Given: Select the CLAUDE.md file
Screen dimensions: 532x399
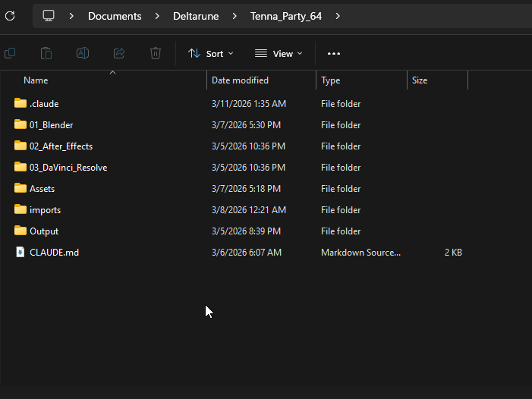Looking at the screenshot, I should point(54,253).
